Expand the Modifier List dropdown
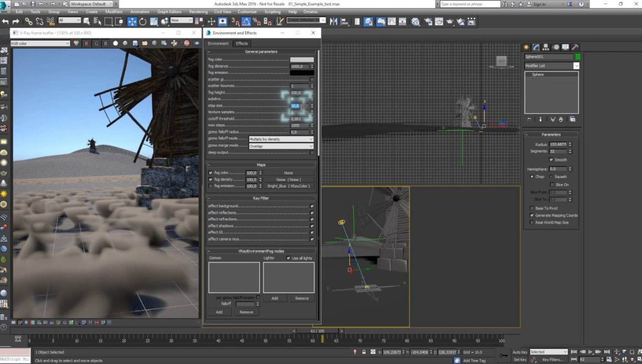 tap(551, 66)
